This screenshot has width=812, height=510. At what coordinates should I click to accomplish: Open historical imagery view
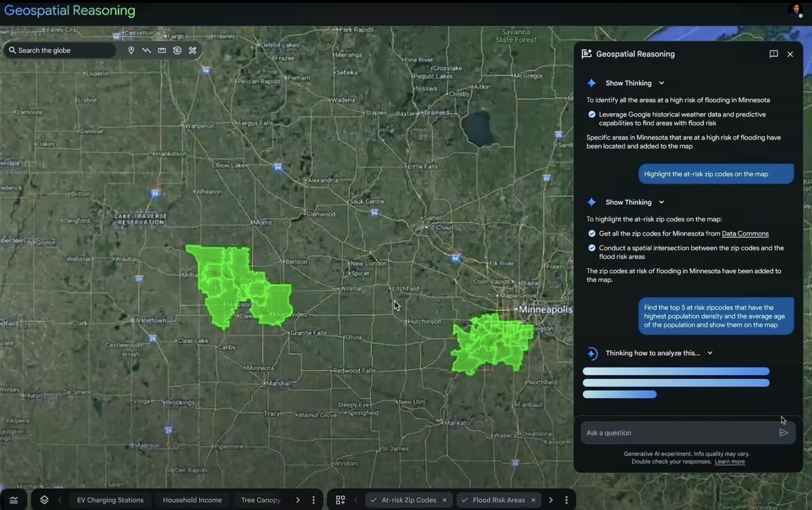(177, 50)
